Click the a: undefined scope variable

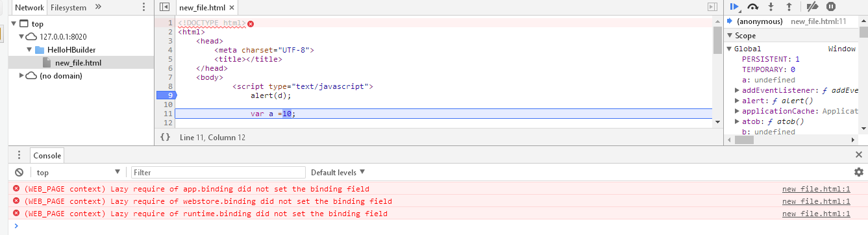tap(769, 80)
